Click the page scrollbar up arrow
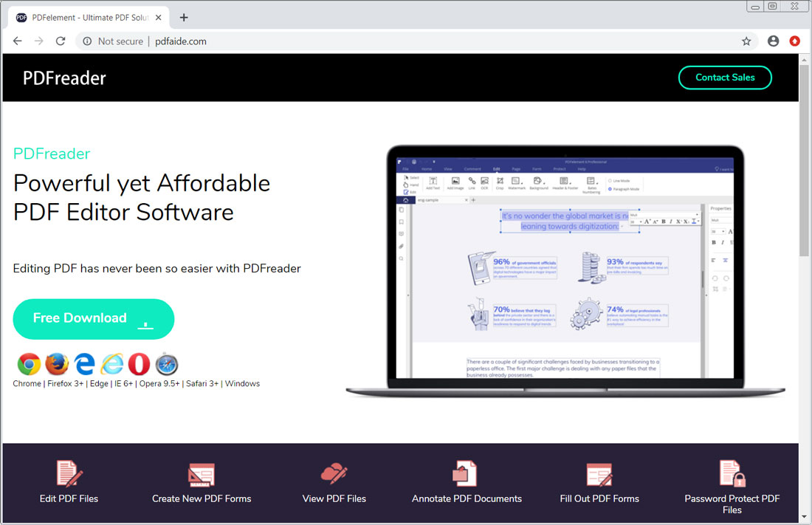This screenshot has width=812, height=525. click(804, 60)
